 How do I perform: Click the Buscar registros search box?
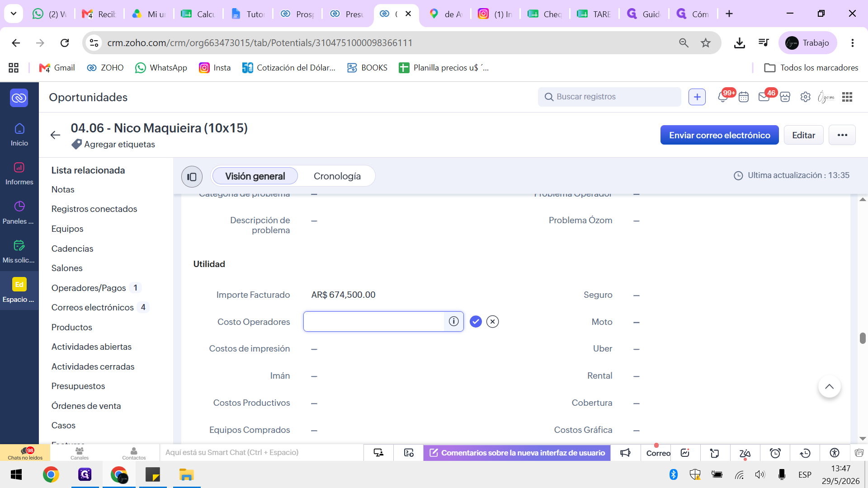click(x=609, y=97)
